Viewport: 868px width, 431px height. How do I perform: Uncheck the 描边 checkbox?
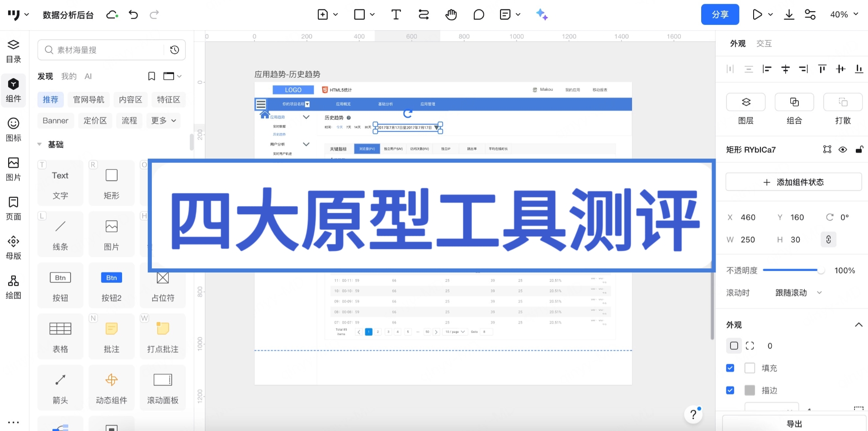click(730, 390)
